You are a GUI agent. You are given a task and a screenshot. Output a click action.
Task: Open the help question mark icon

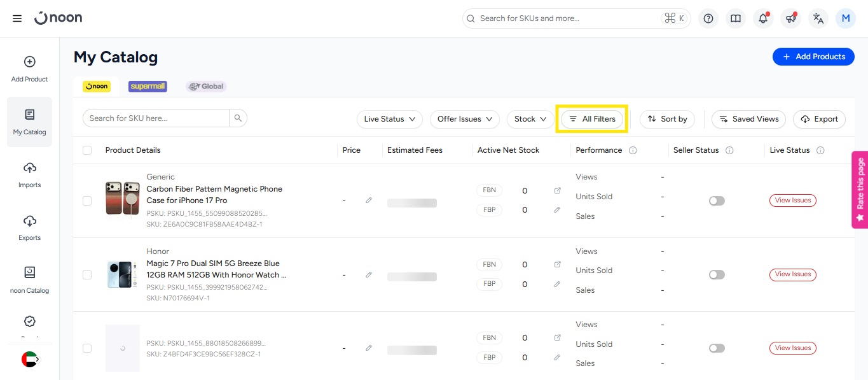click(708, 18)
